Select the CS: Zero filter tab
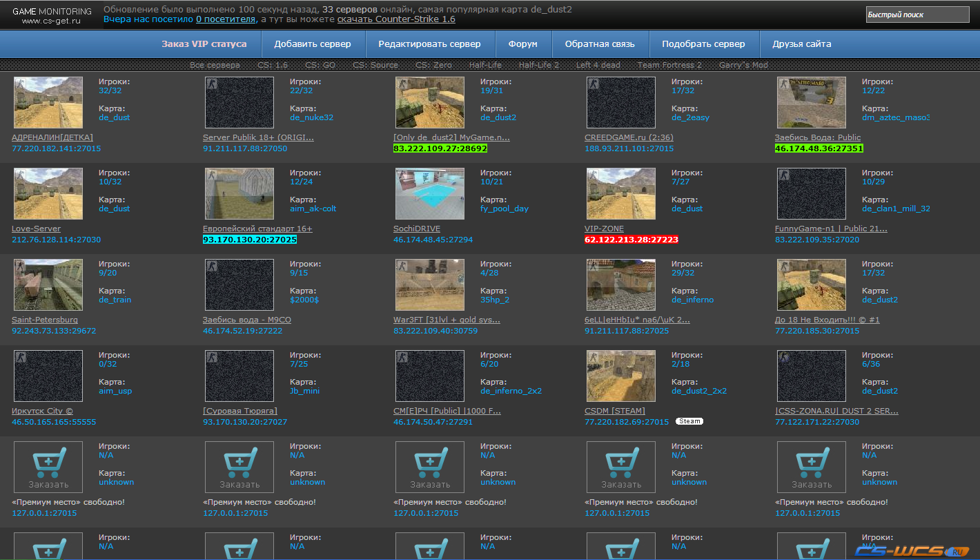Image resolution: width=980 pixels, height=560 pixels. 433,65
